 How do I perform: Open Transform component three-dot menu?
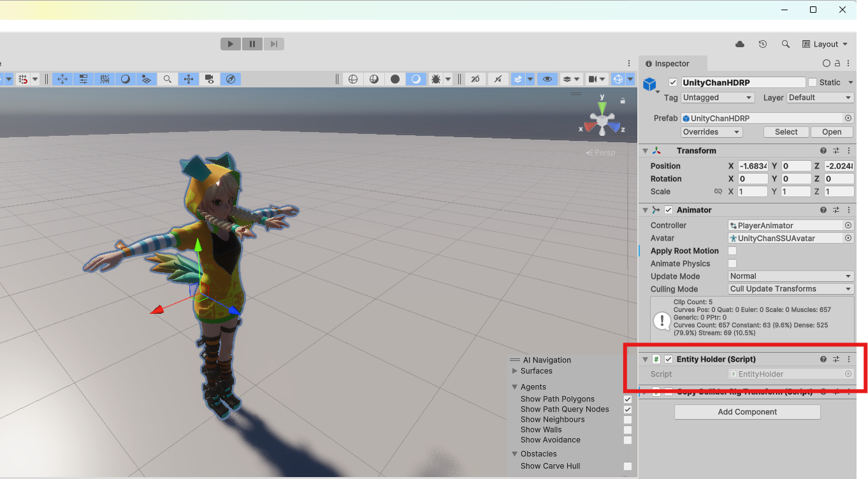pos(849,151)
